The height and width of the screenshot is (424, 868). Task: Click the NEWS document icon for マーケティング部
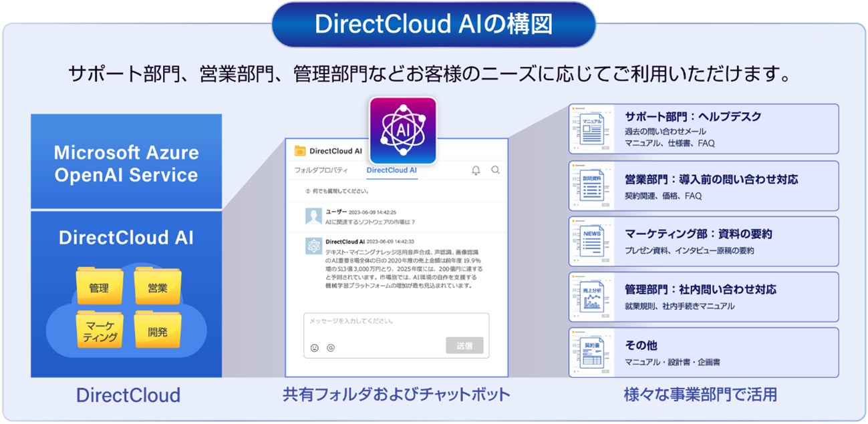click(x=593, y=240)
